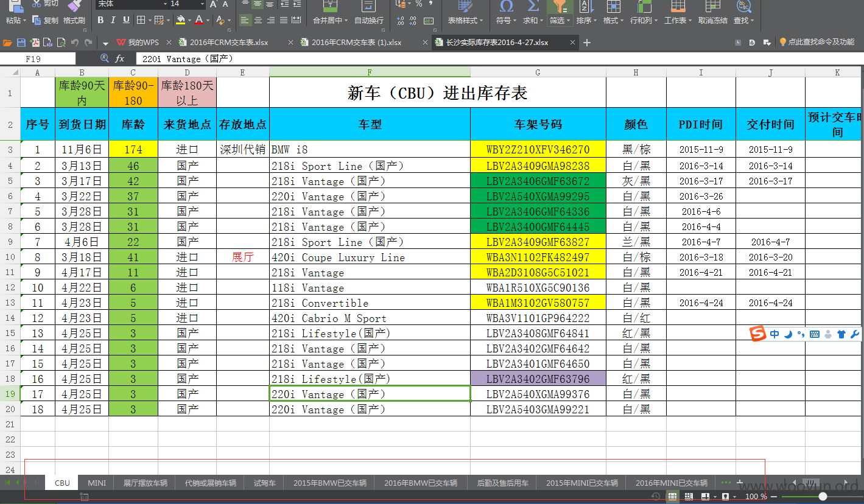Select column F header
Image resolution: width=864 pixels, height=504 pixels.
(370, 72)
